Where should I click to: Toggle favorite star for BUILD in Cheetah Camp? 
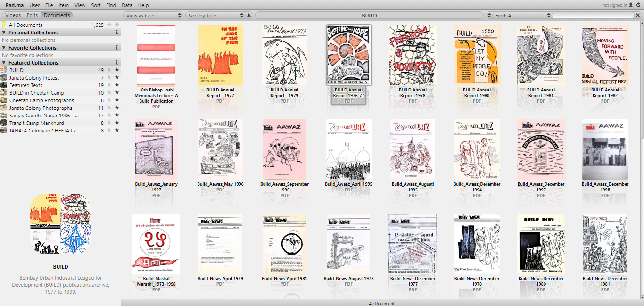pos(117,93)
